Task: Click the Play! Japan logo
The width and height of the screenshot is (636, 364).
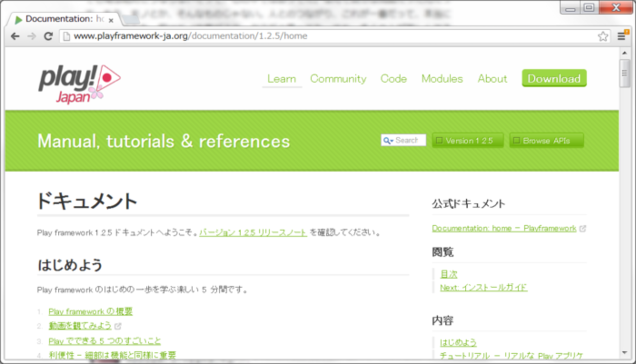Action: pyautogui.click(x=79, y=83)
